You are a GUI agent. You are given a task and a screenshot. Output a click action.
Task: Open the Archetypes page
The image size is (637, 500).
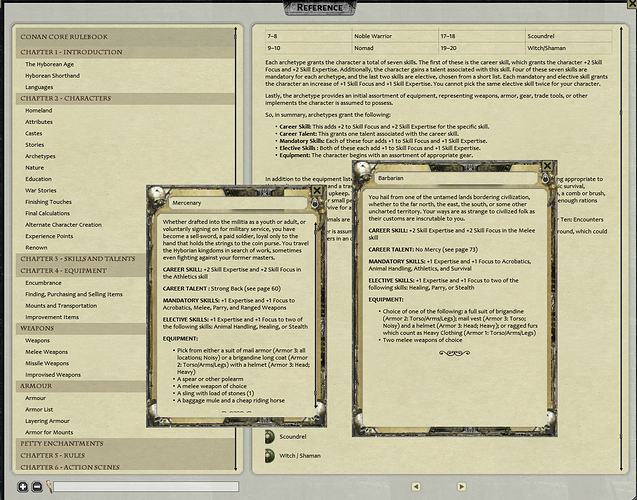point(40,156)
